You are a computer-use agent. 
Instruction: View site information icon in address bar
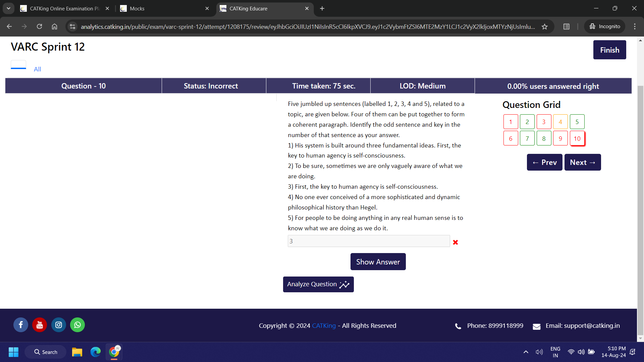tap(72, 26)
